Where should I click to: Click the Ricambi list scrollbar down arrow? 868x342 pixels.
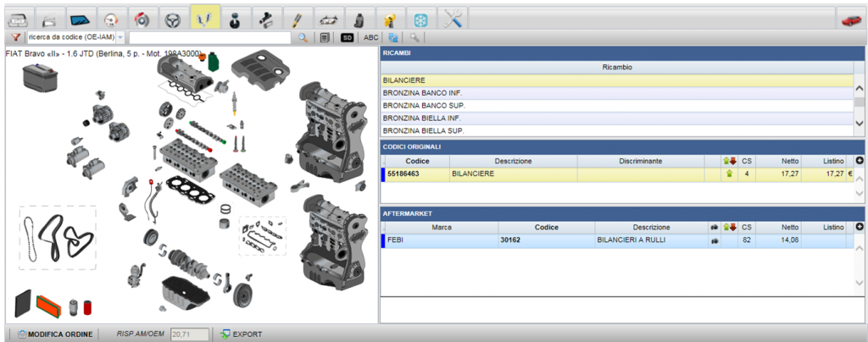coord(860,124)
